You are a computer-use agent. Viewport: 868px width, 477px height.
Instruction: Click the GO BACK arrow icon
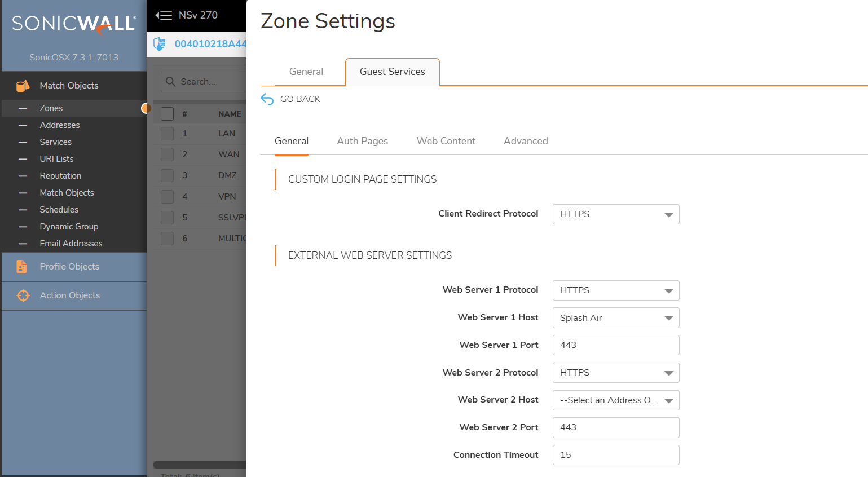coord(267,99)
